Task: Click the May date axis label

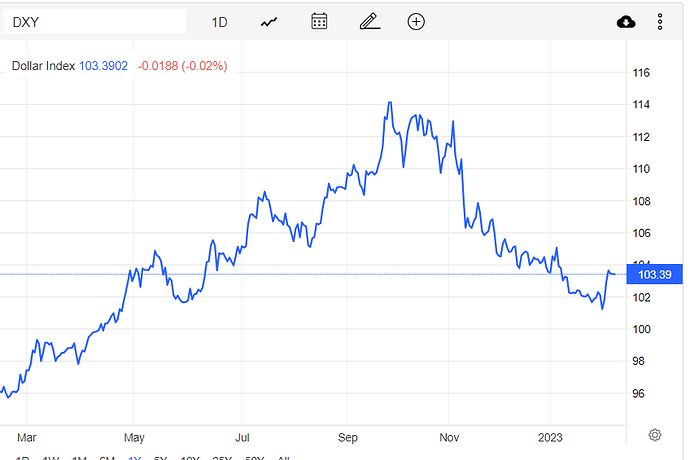Action: pos(134,437)
